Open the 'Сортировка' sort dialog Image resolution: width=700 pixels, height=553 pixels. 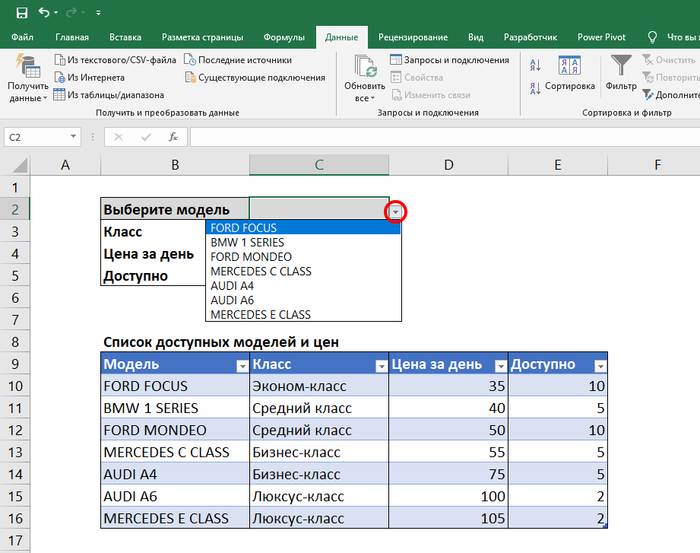pos(570,72)
